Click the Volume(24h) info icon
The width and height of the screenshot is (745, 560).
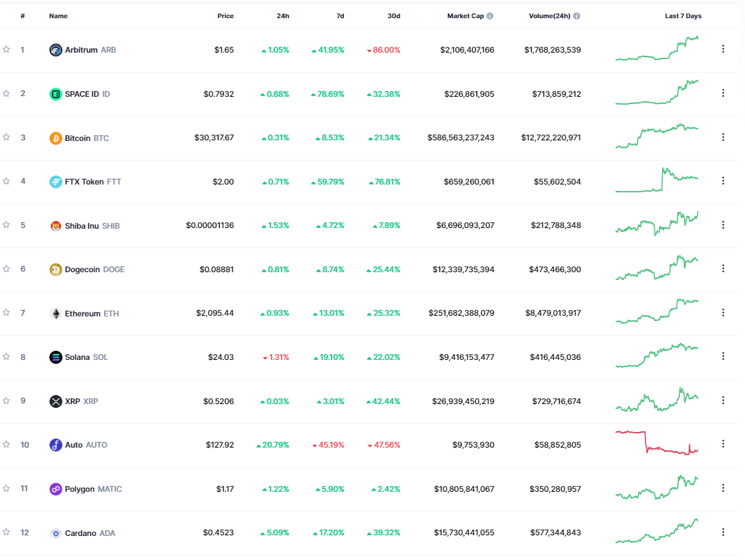click(x=577, y=16)
